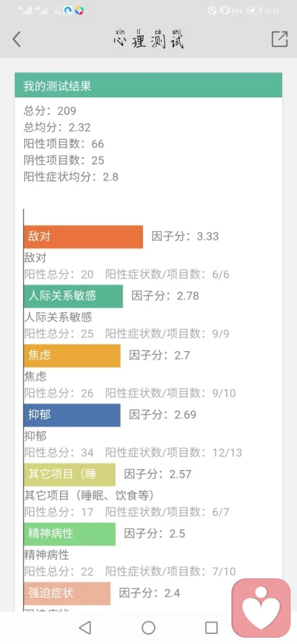This screenshot has height=644, width=297.
Task: Tap 阳性症状均分：2.8 text
Action: 71,177
